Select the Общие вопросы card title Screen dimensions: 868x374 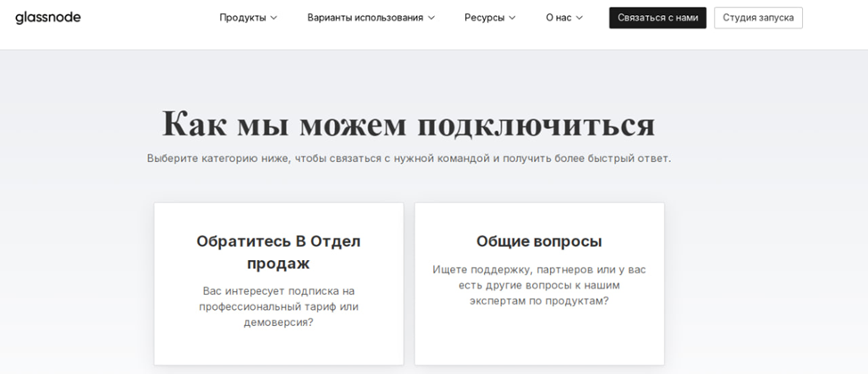pyautogui.click(x=538, y=241)
